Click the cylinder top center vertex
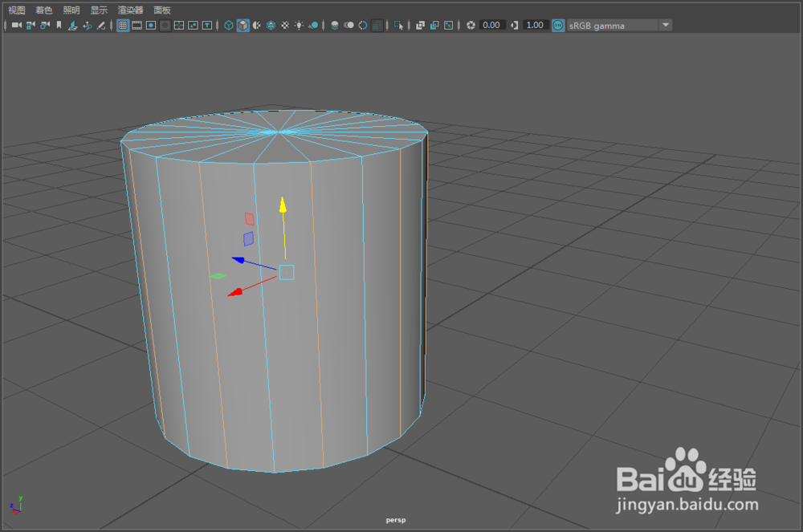803x532 pixels. click(278, 132)
